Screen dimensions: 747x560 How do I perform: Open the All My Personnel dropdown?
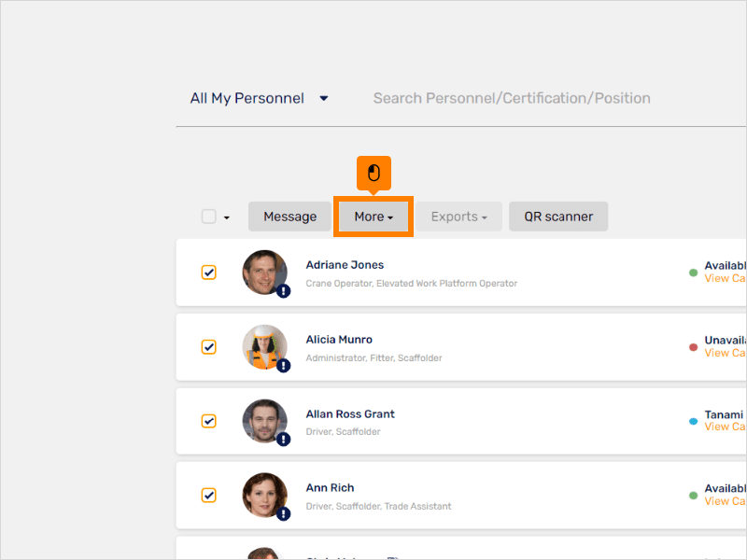(x=258, y=98)
